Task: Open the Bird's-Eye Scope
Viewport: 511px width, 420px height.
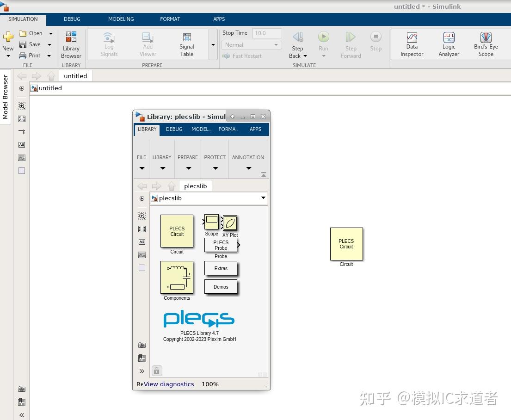Action: click(x=486, y=43)
